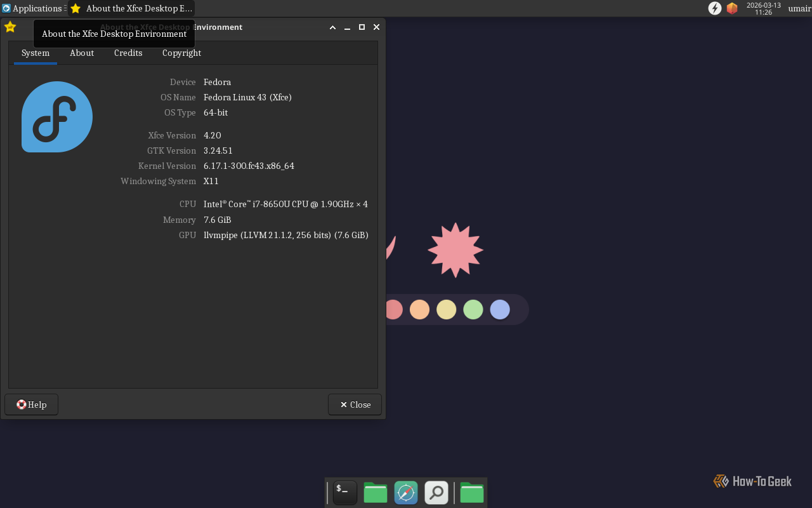Screen dimensions: 812x508
Task: Open the first green folder in the dock
Action: click(x=376, y=493)
